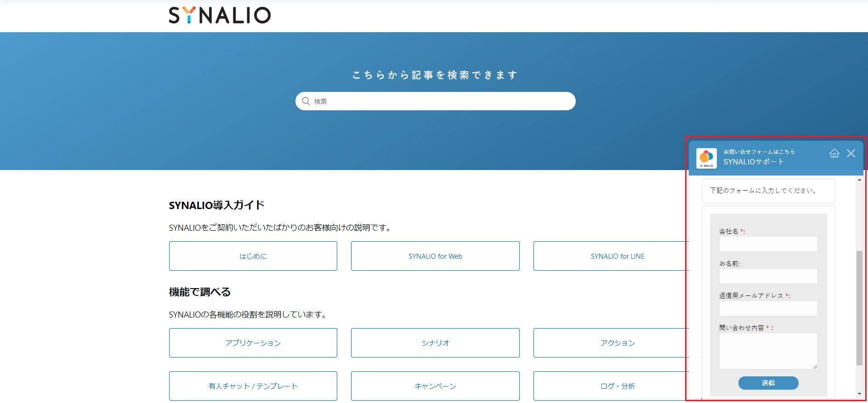Click the SYNALIO導入ガイド heading
Image resolution: width=868 pixels, height=403 pixels.
click(x=216, y=205)
